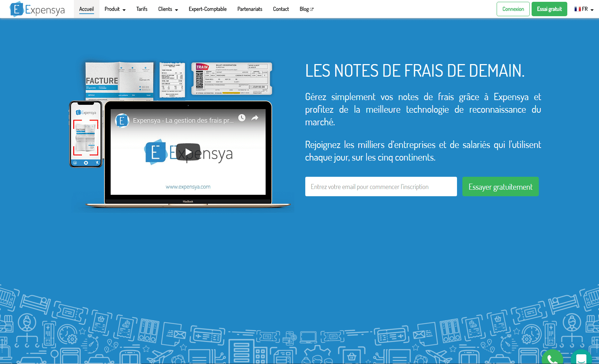Open the green phone call widget
The image size is (599, 364).
pos(552,357)
